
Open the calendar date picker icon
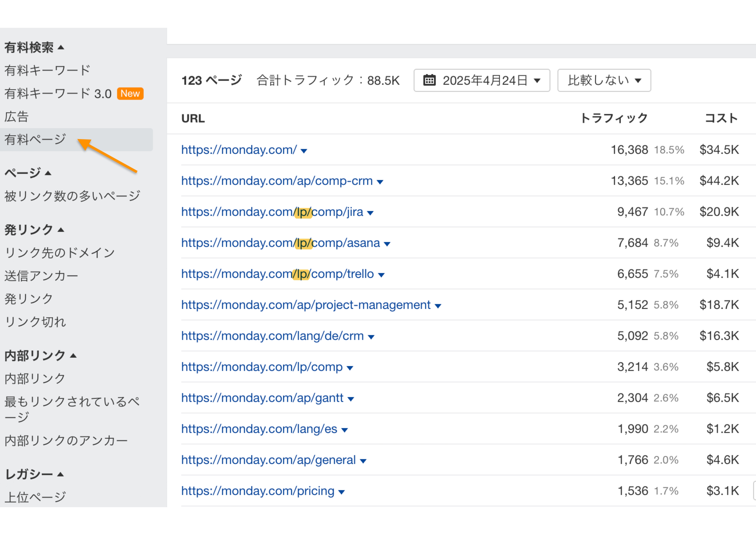coord(430,80)
